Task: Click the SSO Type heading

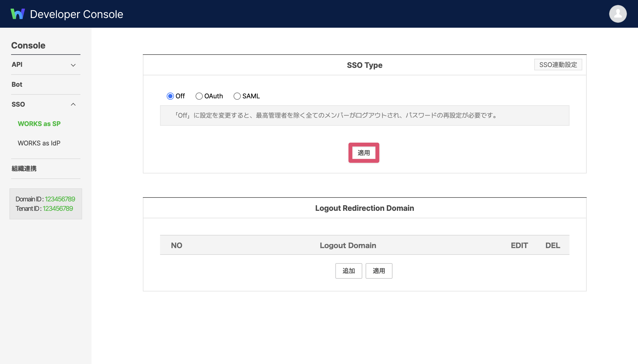Action: coord(364,65)
